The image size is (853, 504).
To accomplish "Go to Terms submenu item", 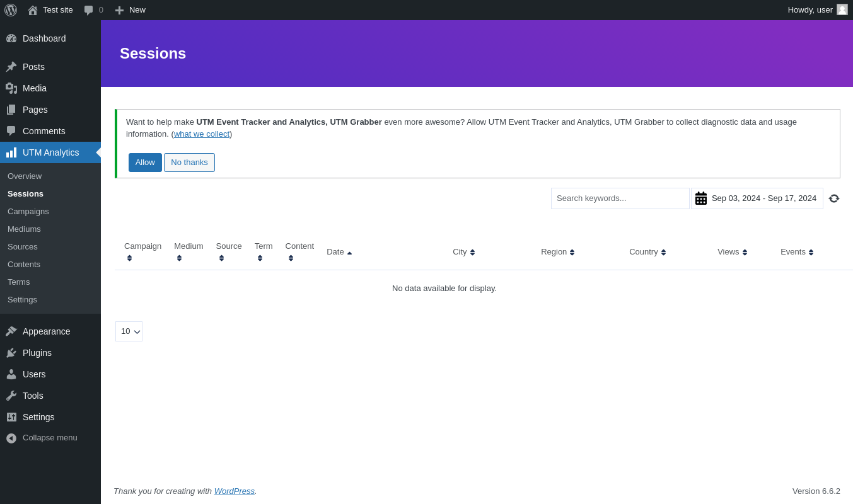I will tap(19, 282).
